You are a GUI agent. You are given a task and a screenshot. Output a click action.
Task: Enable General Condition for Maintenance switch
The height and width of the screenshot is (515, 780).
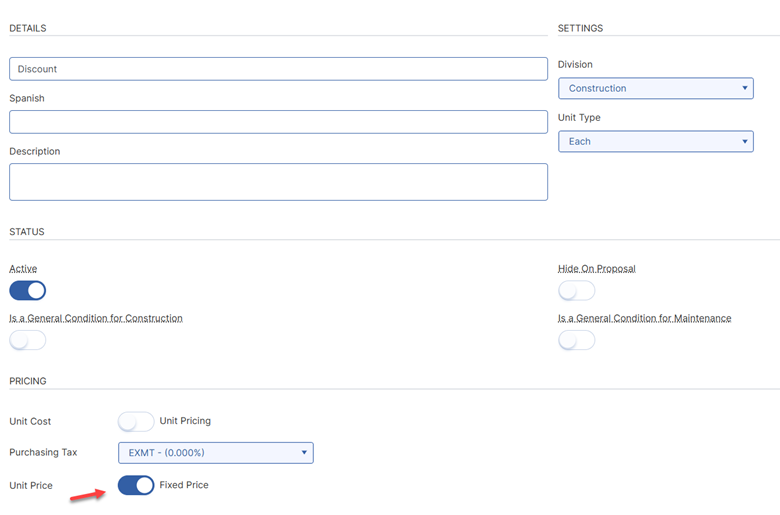coord(576,340)
